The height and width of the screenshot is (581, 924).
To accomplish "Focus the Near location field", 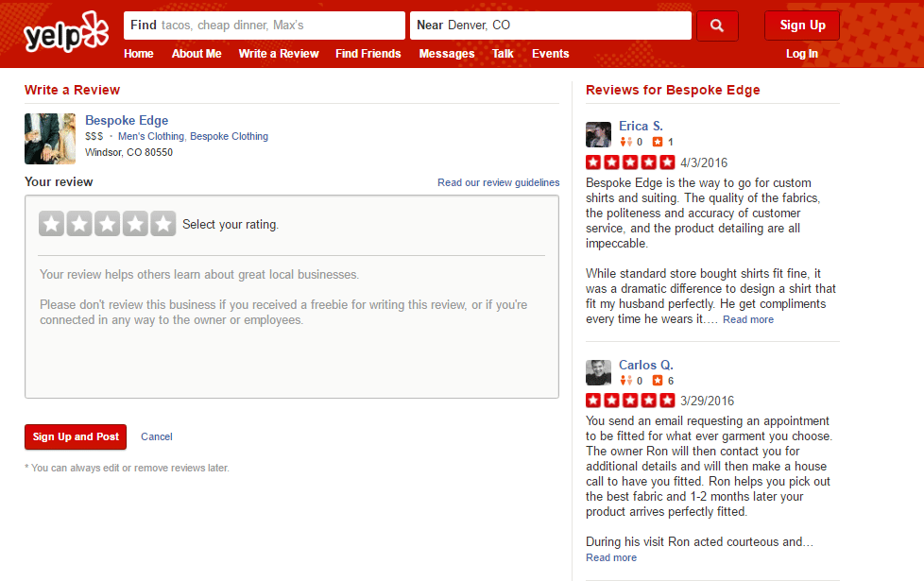I will [x=551, y=26].
